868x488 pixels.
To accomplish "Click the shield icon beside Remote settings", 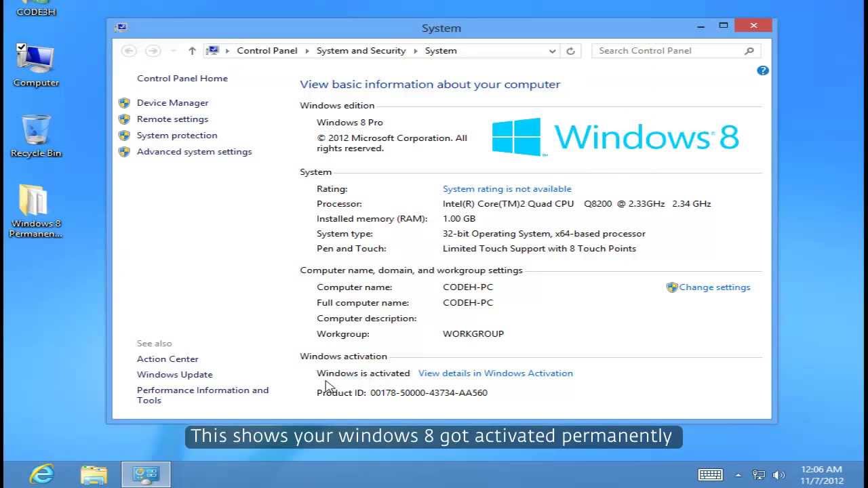I will 124,119.
